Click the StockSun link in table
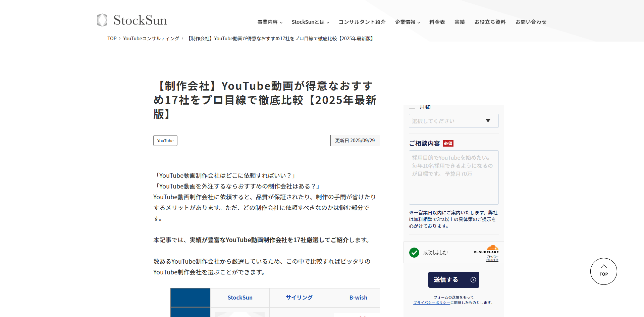Screen dimensions: 644x317 click(x=240, y=298)
